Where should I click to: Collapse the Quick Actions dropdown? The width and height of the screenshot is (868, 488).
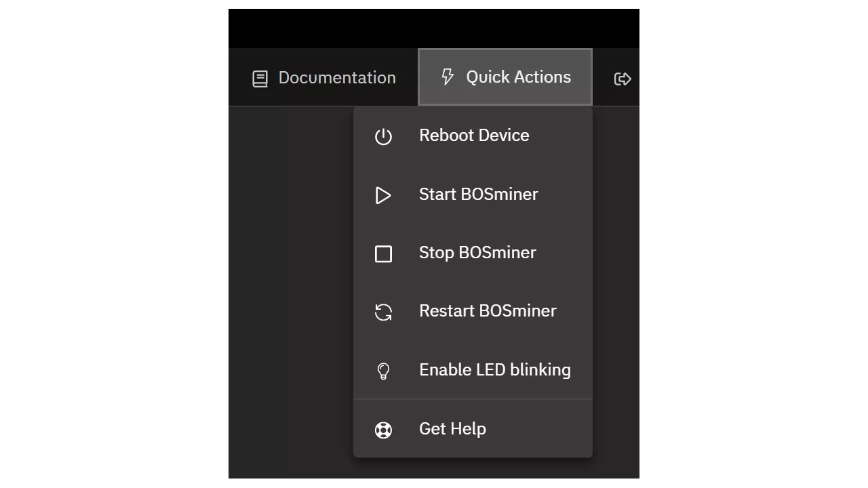coord(505,77)
